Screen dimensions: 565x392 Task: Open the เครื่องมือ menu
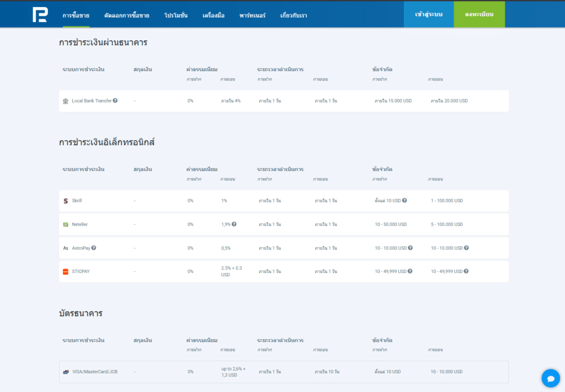pyautogui.click(x=214, y=15)
